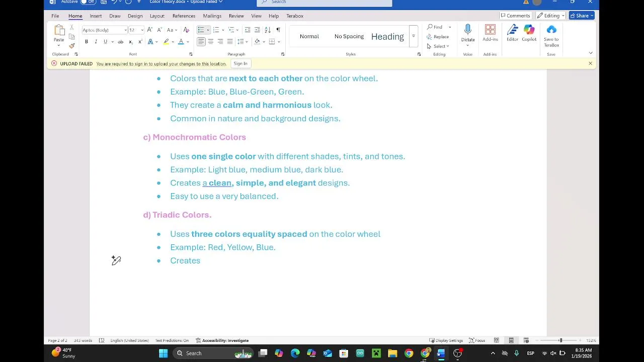The width and height of the screenshot is (644, 362).
Task: Open Minecraft from the Windows taskbar
Action: coord(376,353)
